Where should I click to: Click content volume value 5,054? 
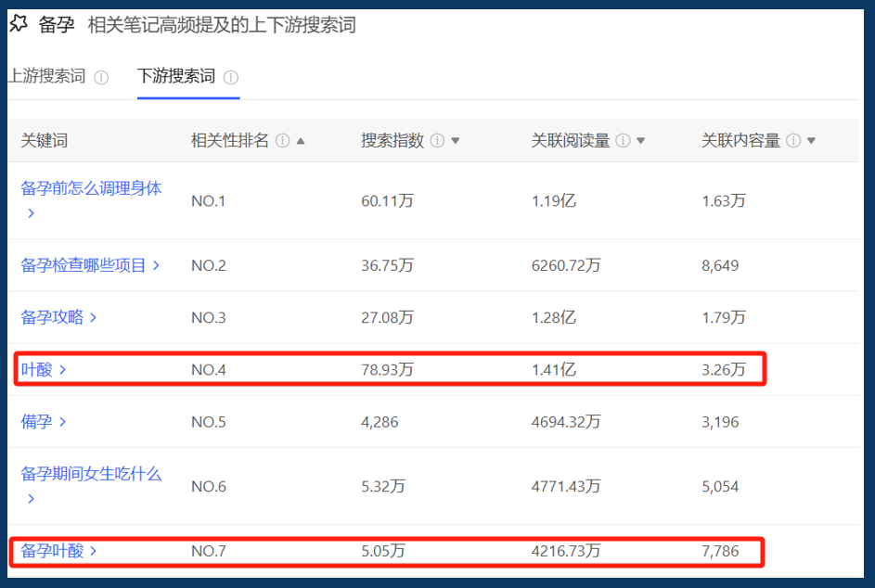coord(720,487)
